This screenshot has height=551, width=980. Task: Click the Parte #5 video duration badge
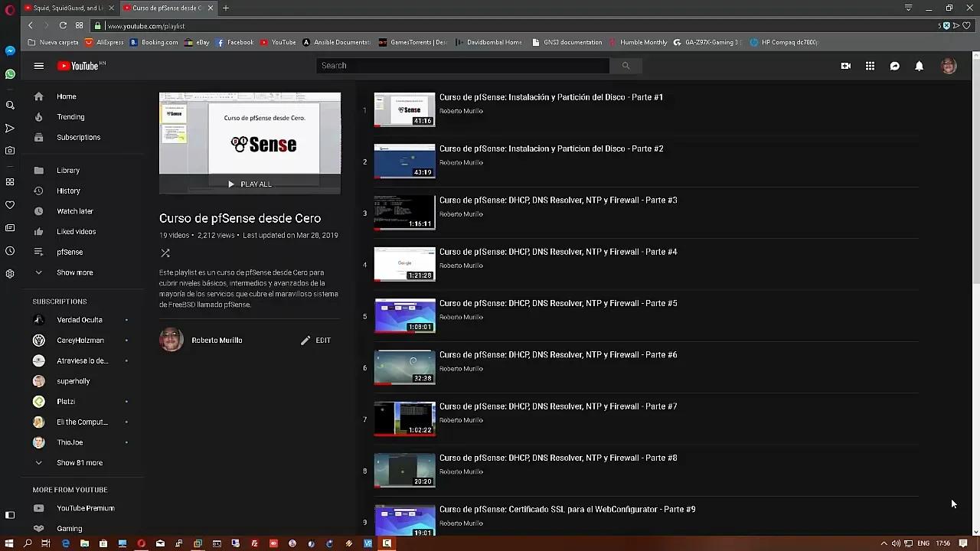tap(422, 327)
